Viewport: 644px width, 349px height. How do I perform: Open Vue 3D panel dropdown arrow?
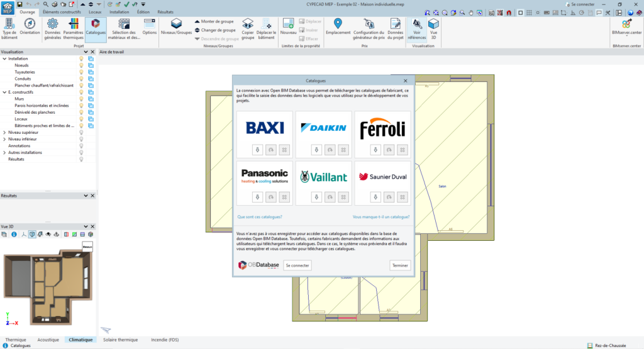click(86, 226)
